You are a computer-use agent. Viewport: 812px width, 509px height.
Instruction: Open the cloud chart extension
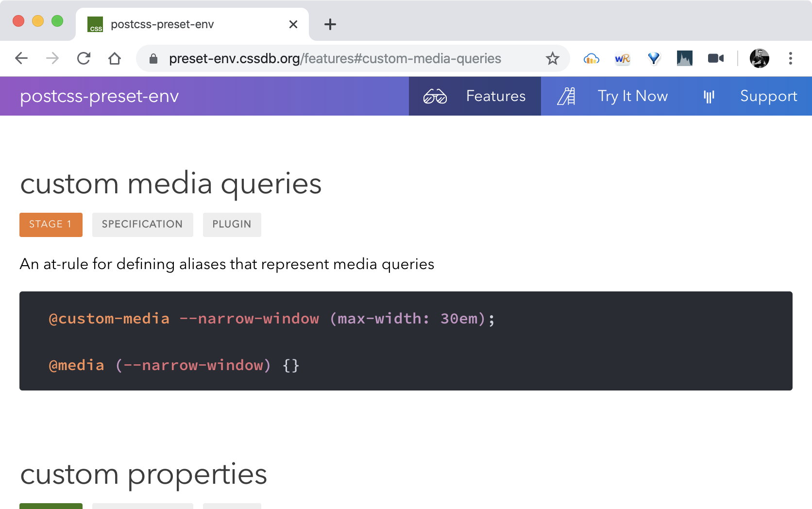(x=591, y=59)
